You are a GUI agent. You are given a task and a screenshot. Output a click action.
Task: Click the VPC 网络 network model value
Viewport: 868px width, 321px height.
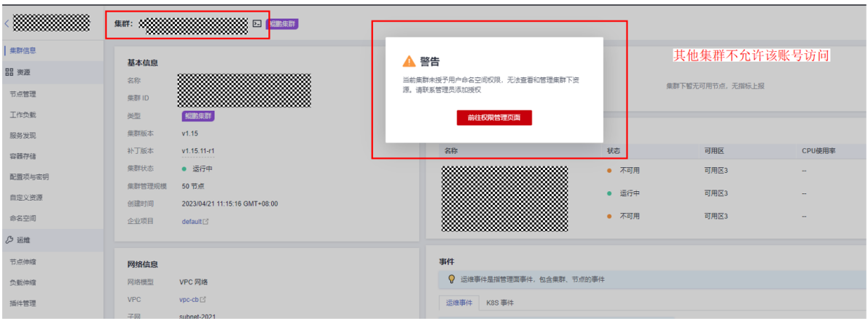[193, 282]
